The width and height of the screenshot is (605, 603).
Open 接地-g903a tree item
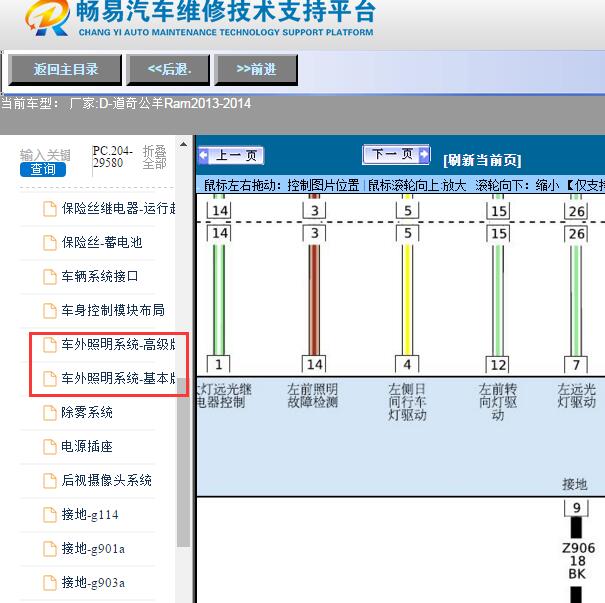(x=93, y=582)
